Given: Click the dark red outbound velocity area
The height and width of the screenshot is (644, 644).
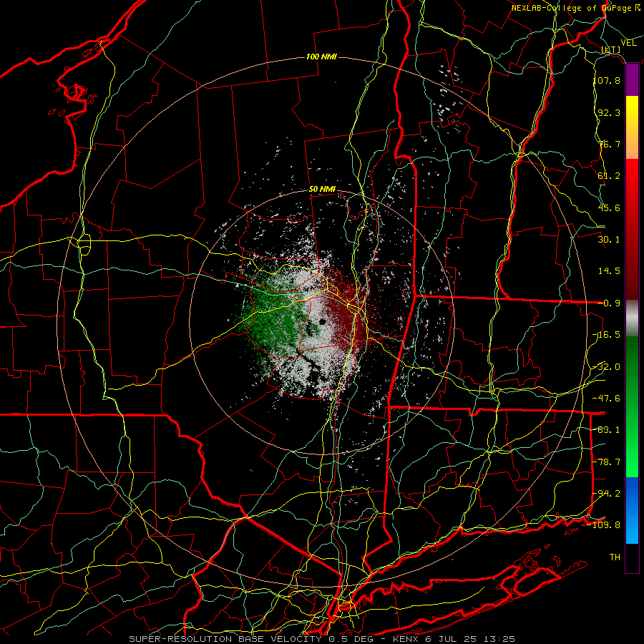Looking at the screenshot, I should [345, 312].
